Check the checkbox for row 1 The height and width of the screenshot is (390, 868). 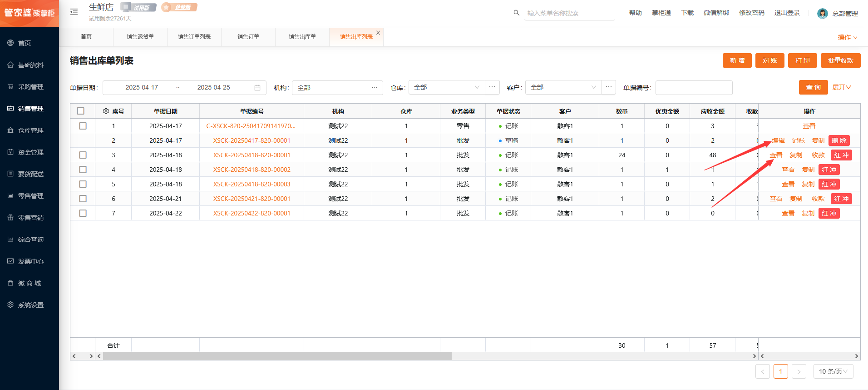coord(83,126)
